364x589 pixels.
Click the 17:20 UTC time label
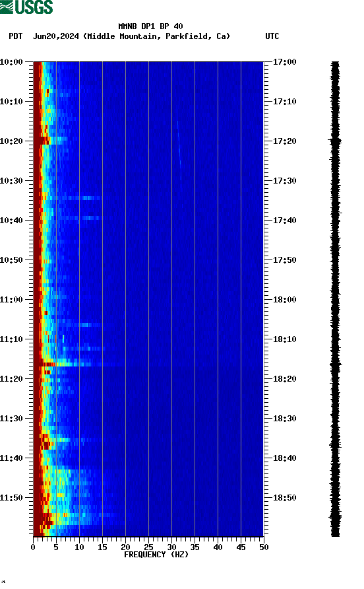pyautogui.click(x=284, y=141)
